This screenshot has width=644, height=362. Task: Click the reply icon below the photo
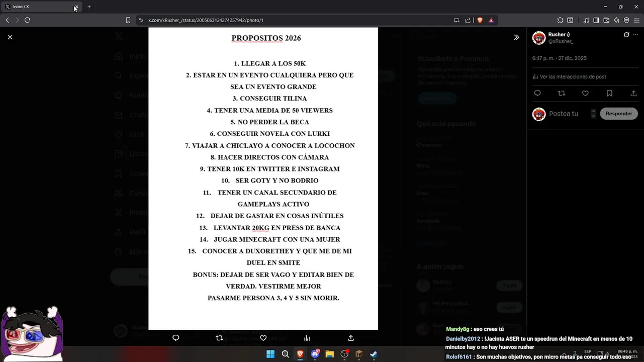(x=175, y=338)
